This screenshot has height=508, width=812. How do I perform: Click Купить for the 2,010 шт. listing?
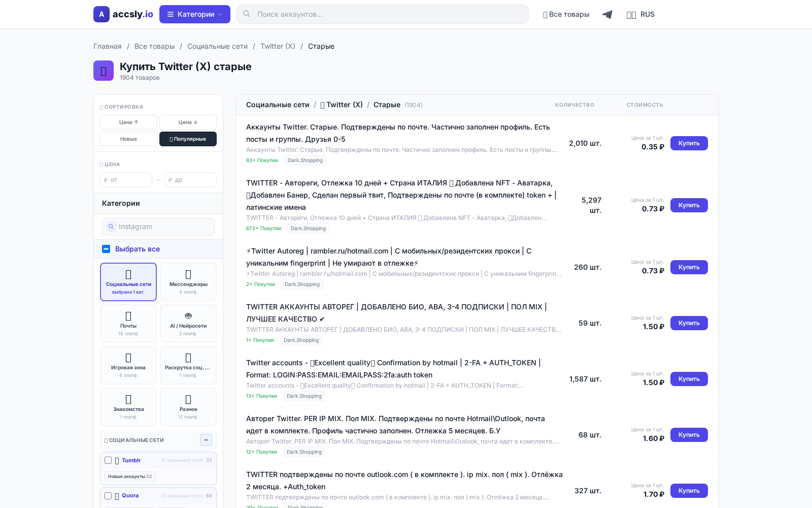click(689, 143)
